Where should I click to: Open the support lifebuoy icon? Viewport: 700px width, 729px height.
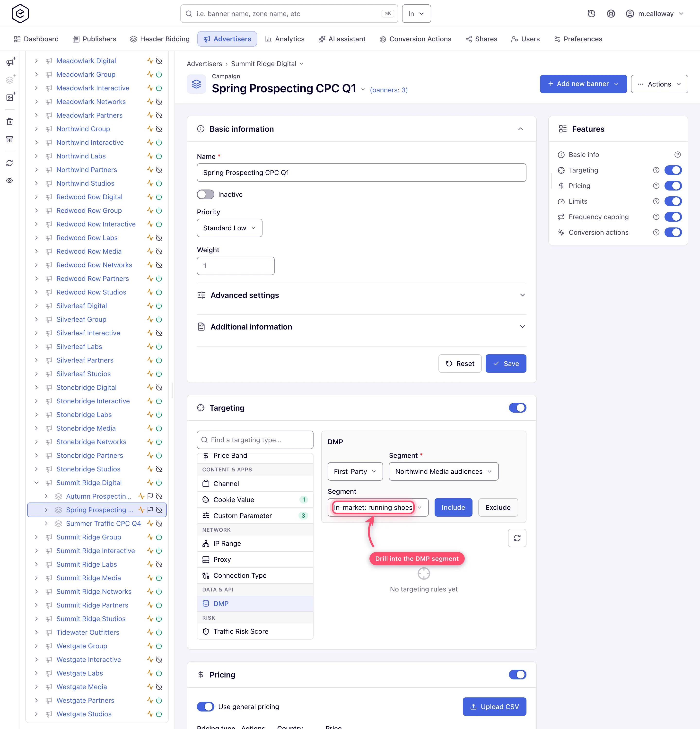tap(611, 14)
